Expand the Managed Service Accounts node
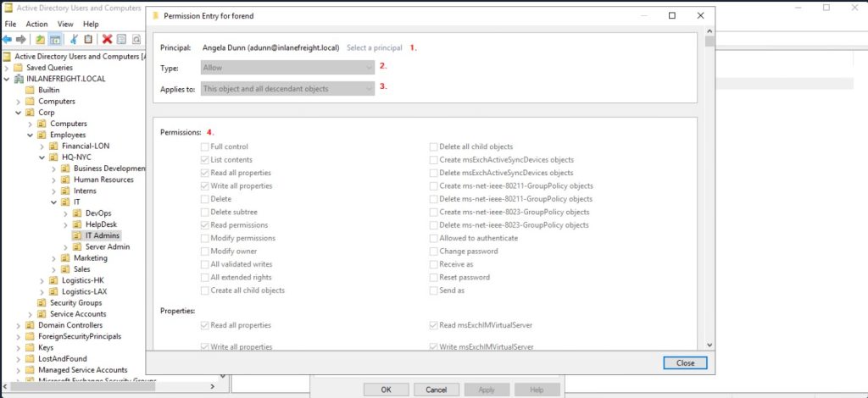This screenshot has height=398, width=868. click(19, 370)
